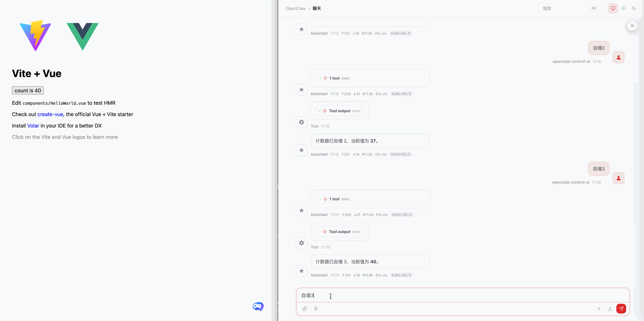
Task: Click the highlighted monitor display icon
Action: 613,8
